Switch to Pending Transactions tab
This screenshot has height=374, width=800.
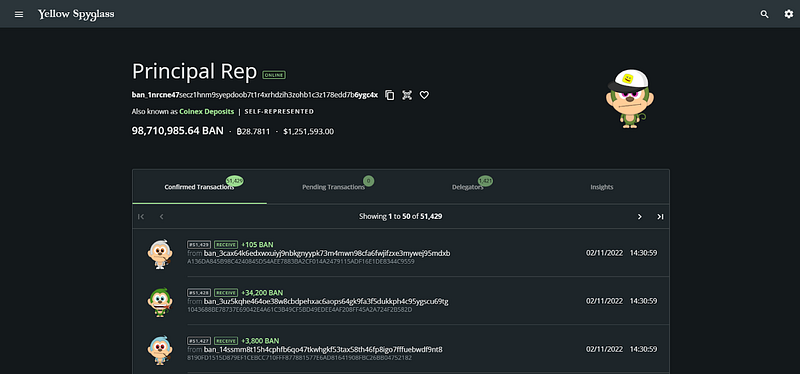point(333,187)
